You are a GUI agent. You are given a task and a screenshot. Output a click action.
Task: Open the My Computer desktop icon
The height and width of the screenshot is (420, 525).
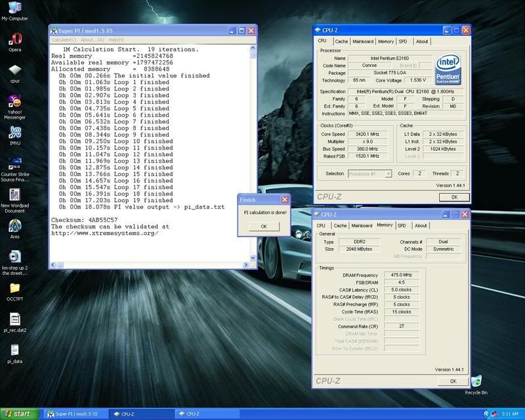14,9
